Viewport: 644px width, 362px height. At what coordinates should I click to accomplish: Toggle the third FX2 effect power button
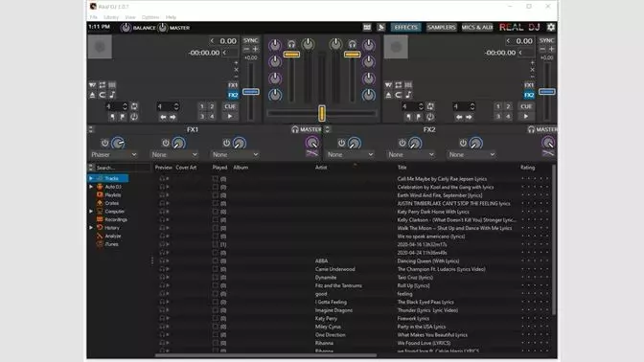coord(463,143)
